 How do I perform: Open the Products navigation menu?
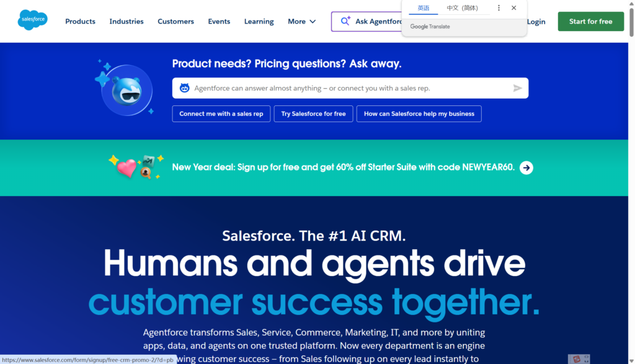click(x=80, y=21)
